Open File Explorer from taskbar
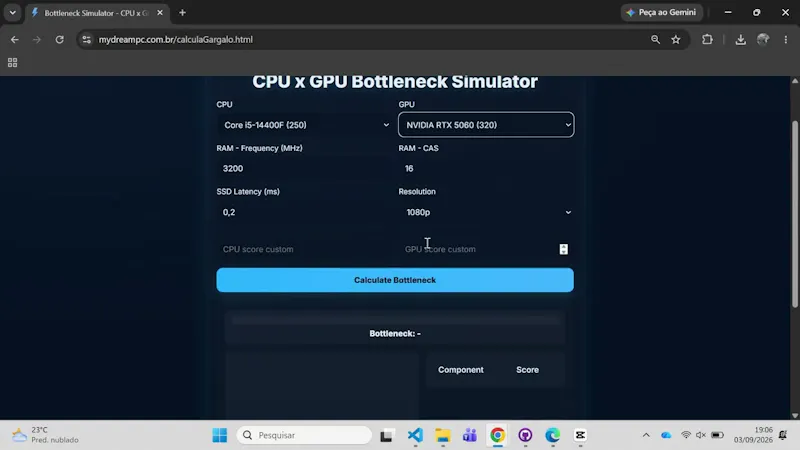 point(442,435)
